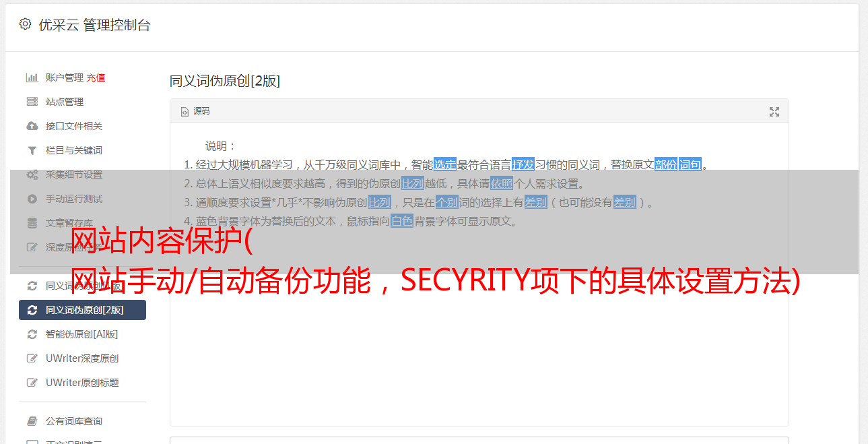Image resolution: width=868 pixels, height=444 pixels.
Task: Click the UWriter深度原创 edit icon
Action: tap(32, 358)
